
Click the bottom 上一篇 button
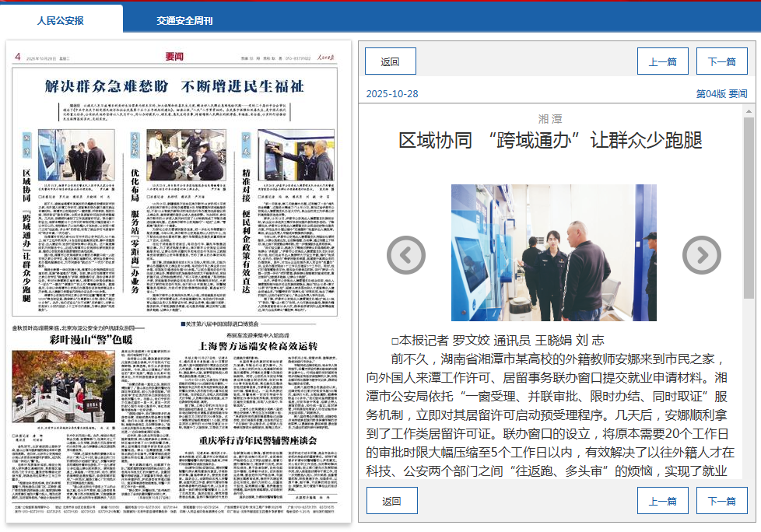(662, 500)
